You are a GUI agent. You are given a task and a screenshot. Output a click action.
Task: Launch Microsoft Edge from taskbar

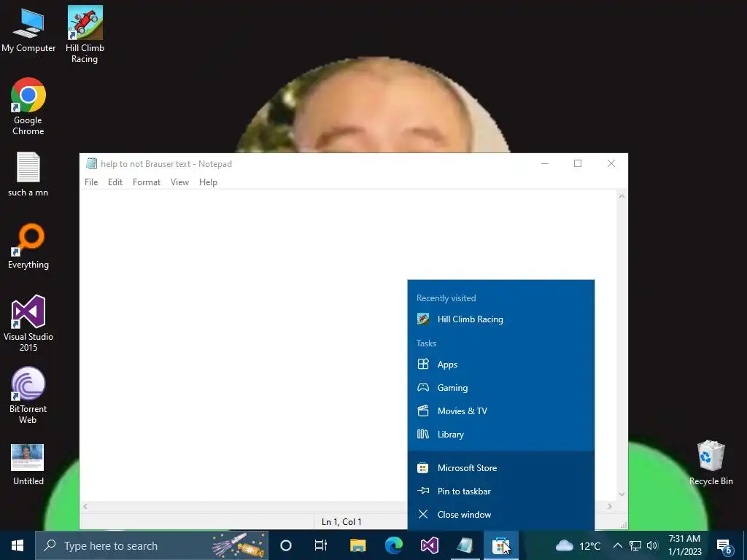(393, 545)
